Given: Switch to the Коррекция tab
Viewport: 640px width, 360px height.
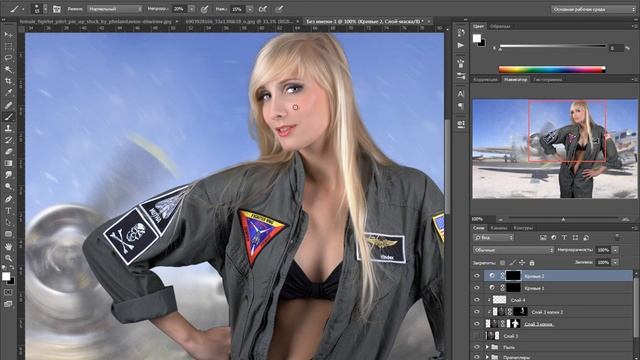Looking at the screenshot, I should tap(485, 80).
